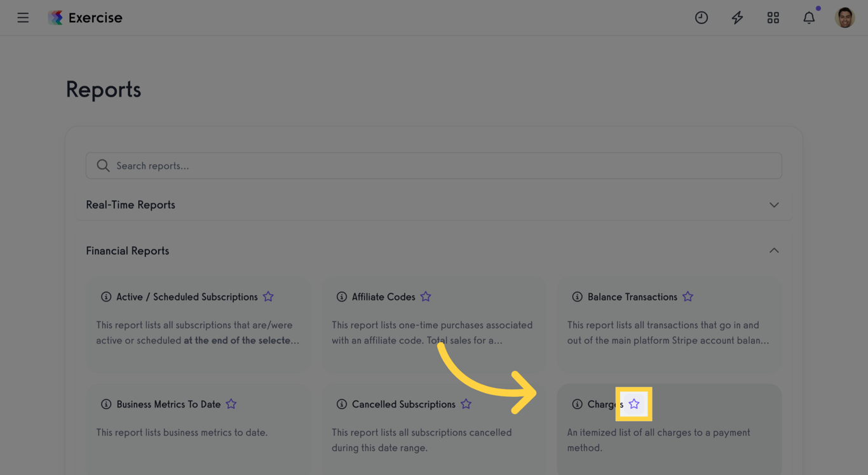Toggle the Balance Transactions favorite star
This screenshot has height=475, width=868.
point(688,297)
